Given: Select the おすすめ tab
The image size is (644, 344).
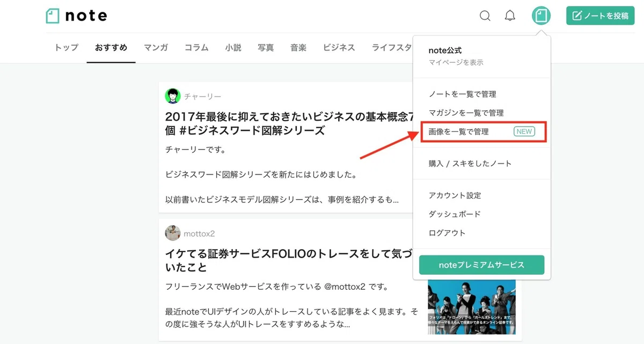Looking at the screenshot, I should click(x=111, y=47).
